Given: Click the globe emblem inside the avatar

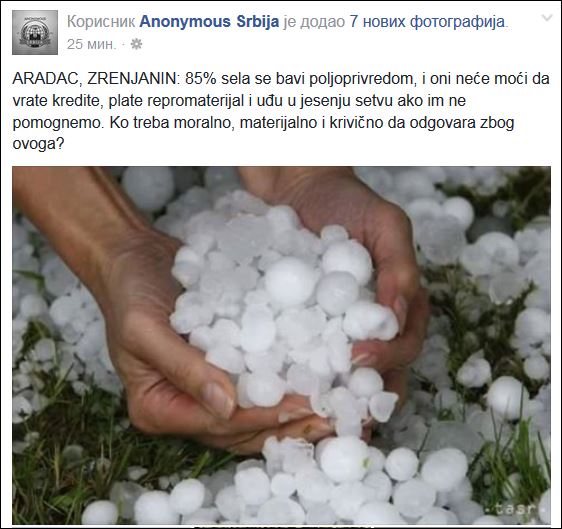Looking at the screenshot, I should click(35, 33).
